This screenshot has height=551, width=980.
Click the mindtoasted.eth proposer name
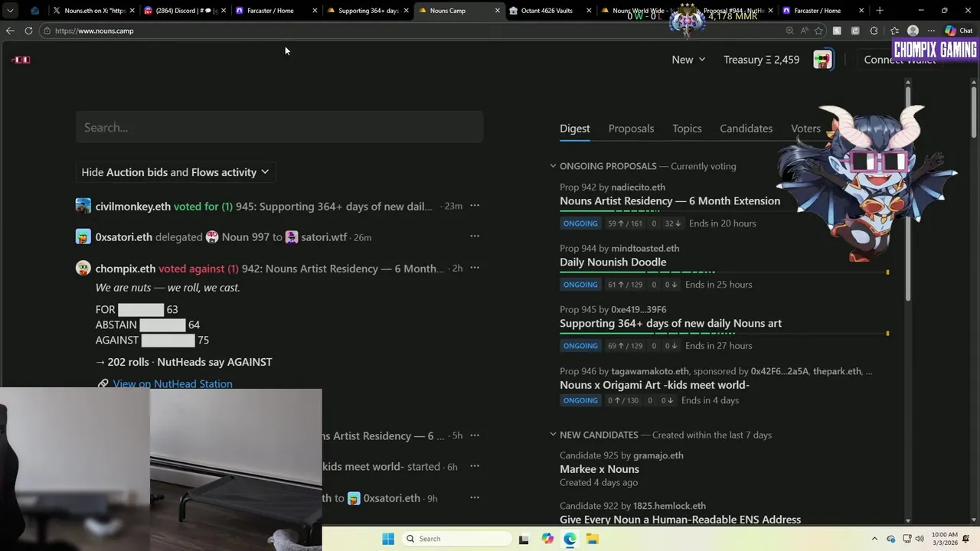[645, 248]
